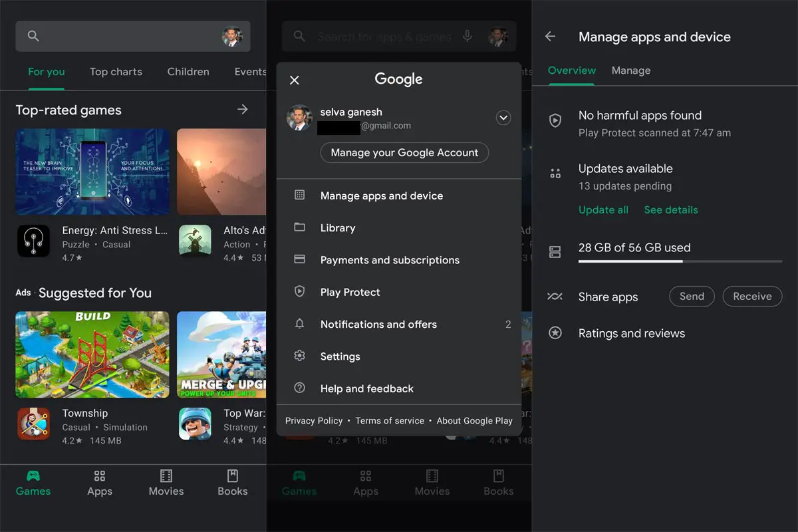Image resolution: width=798 pixels, height=532 pixels.
Task: Click Update all link
Action: coord(603,209)
